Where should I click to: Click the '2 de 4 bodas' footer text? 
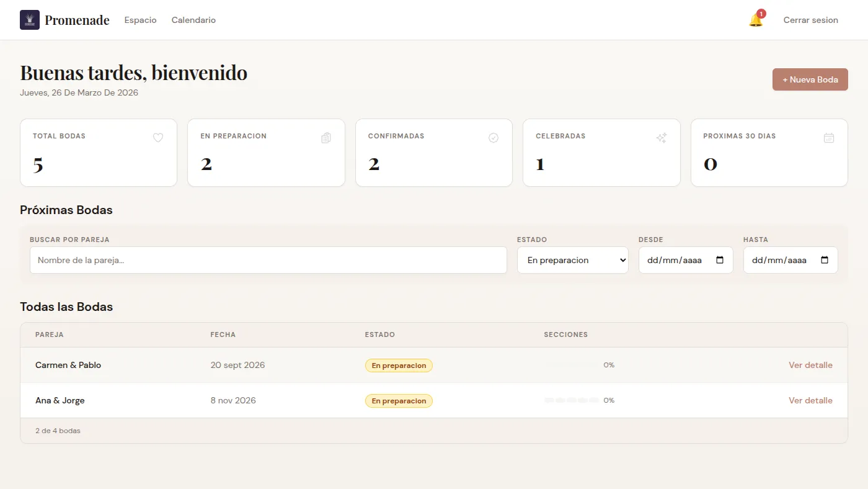[x=58, y=431]
